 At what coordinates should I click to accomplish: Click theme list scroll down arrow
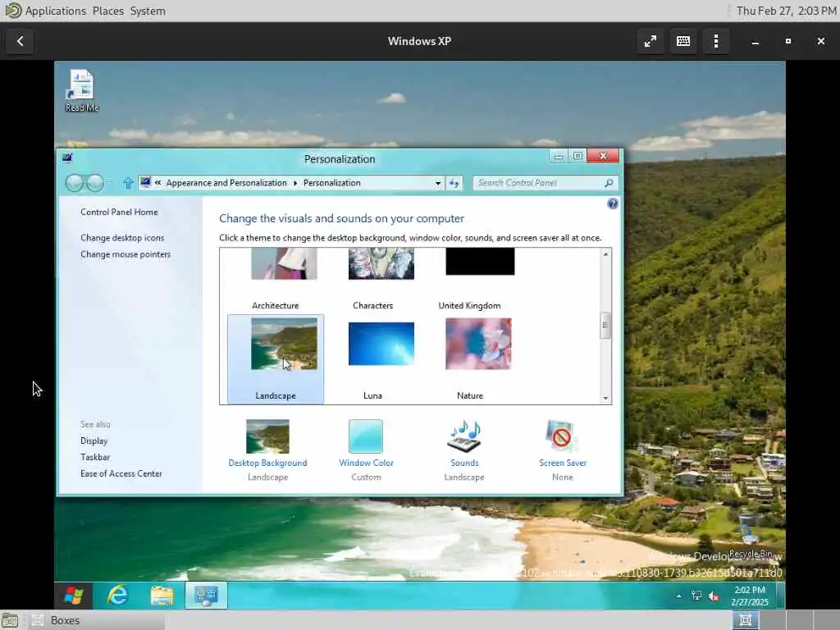(x=605, y=398)
